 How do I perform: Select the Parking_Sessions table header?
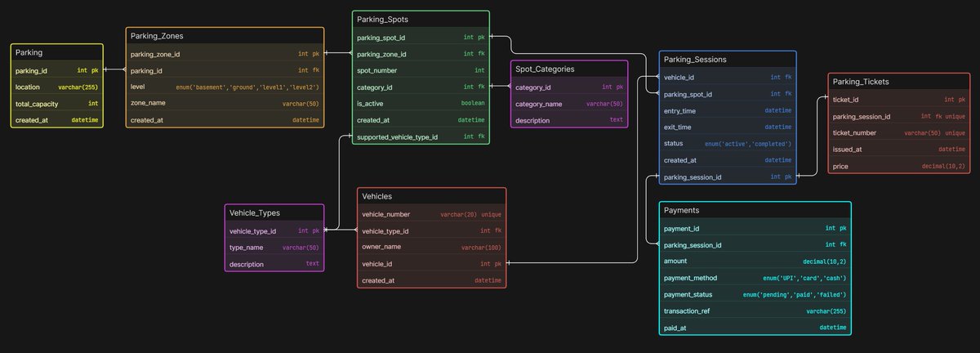click(728, 60)
